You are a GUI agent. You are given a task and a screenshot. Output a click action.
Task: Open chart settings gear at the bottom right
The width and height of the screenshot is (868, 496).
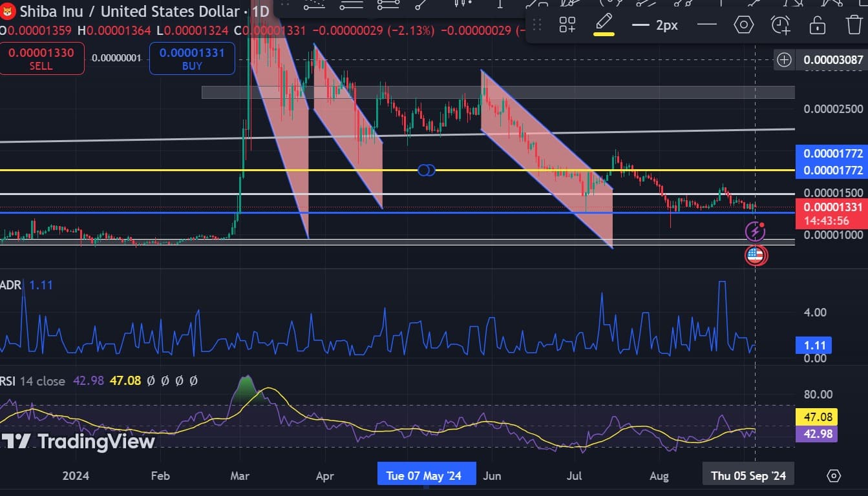pos(834,476)
